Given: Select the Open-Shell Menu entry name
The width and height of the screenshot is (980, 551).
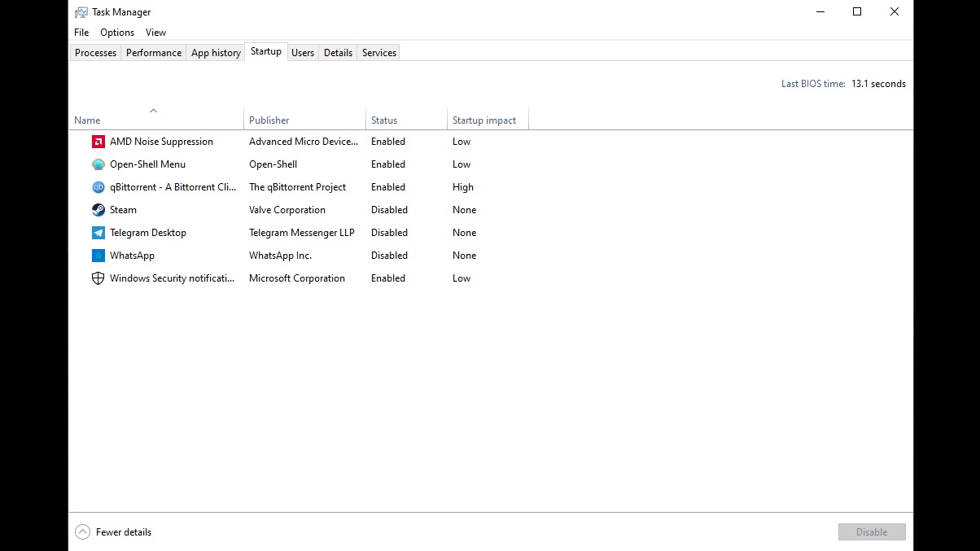Looking at the screenshot, I should click(147, 164).
